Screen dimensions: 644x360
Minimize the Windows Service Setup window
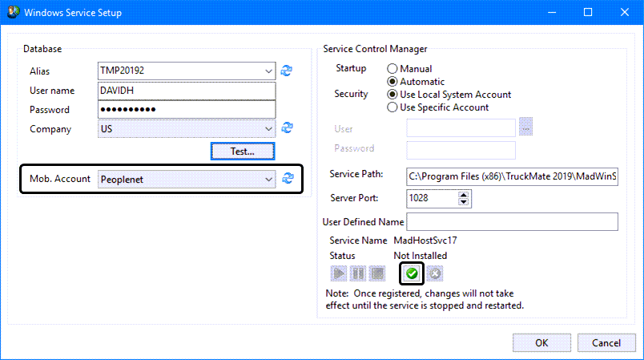552,12
